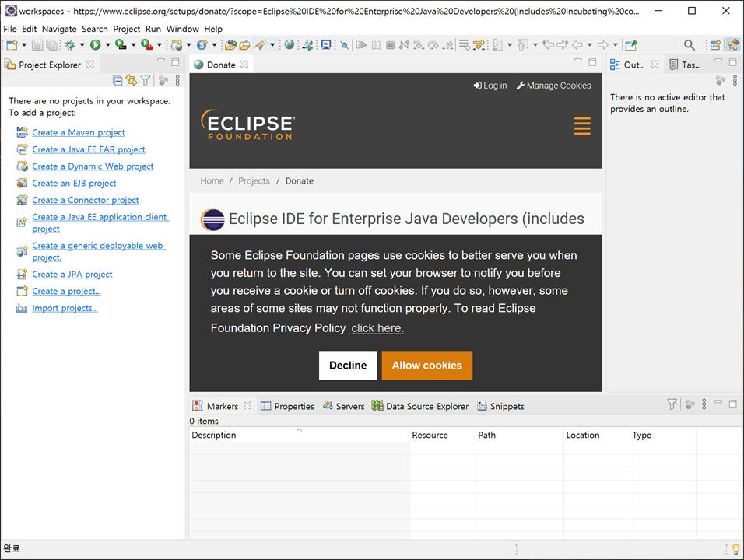This screenshot has width=744, height=560.
Task: Click the Home breadcrumb link
Action: (212, 180)
